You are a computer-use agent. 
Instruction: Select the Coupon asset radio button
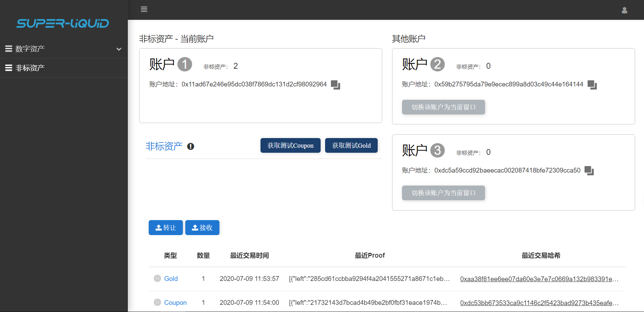pos(157,302)
